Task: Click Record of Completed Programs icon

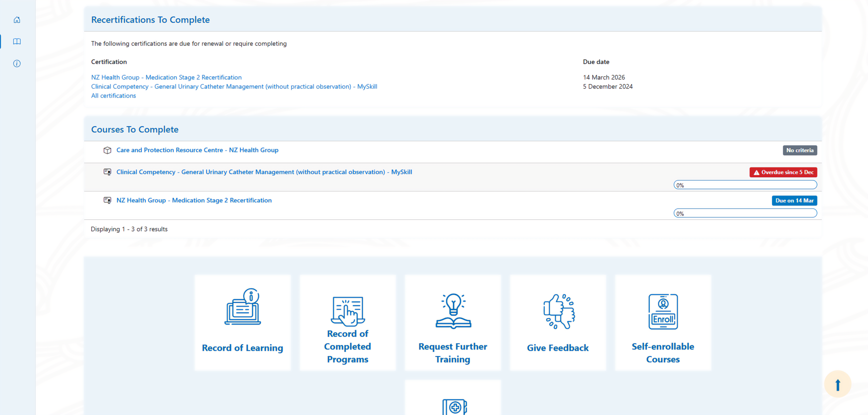Action: coord(348,310)
